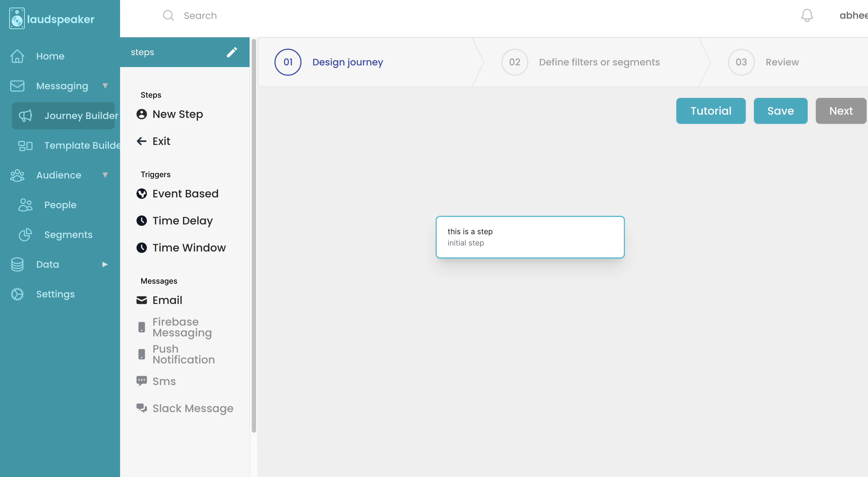Click the Time Delay clock icon
Viewport: 868px width, 477px height.
(x=141, y=221)
